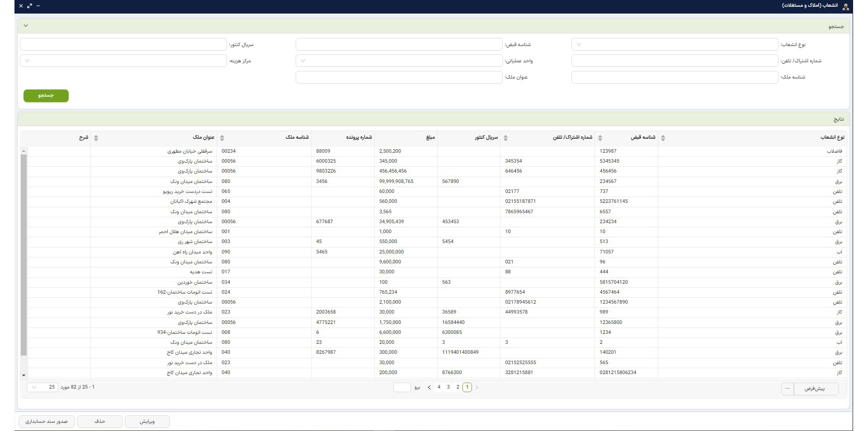
Task: Focus the شماره اشتراک/ تلفن search field
Action: (x=675, y=61)
